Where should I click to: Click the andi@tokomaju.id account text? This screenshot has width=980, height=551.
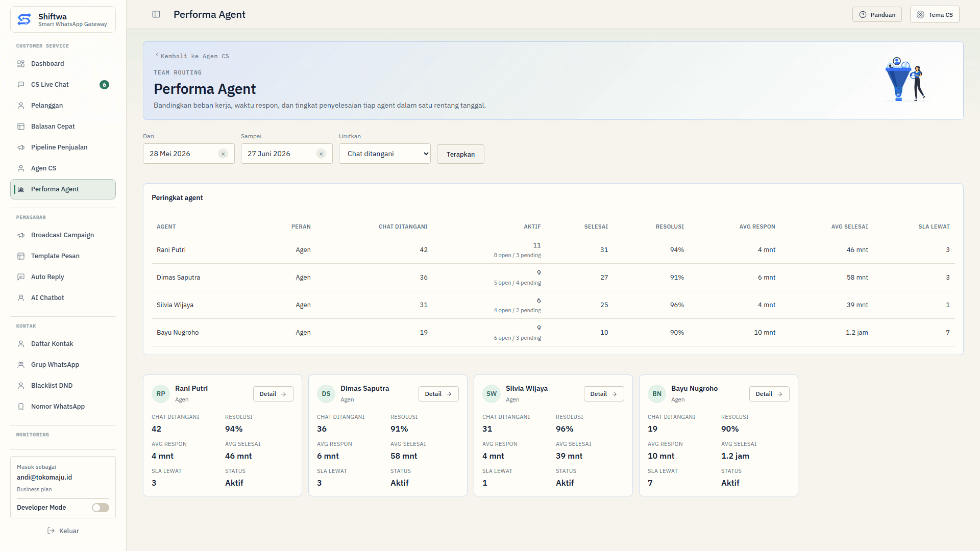coord(44,478)
